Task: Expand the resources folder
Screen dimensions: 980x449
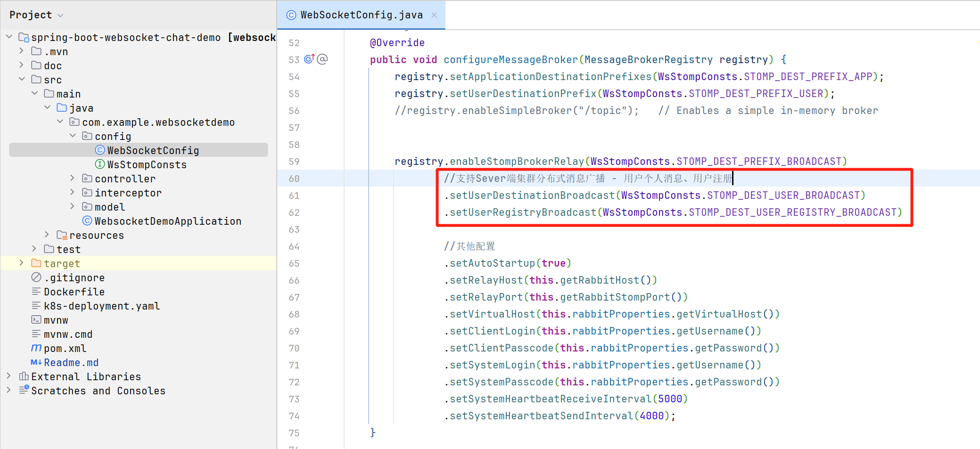Action: pyautogui.click(x=47, y=234)
